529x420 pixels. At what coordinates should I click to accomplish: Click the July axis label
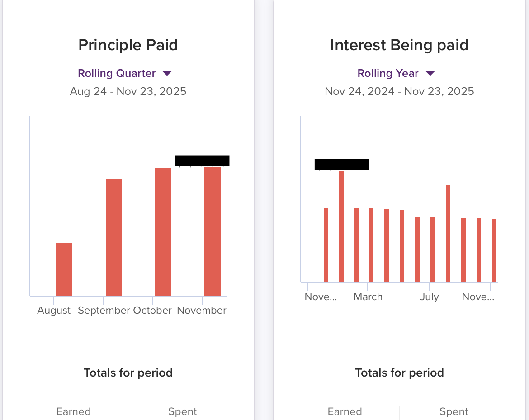pos(429,297)
